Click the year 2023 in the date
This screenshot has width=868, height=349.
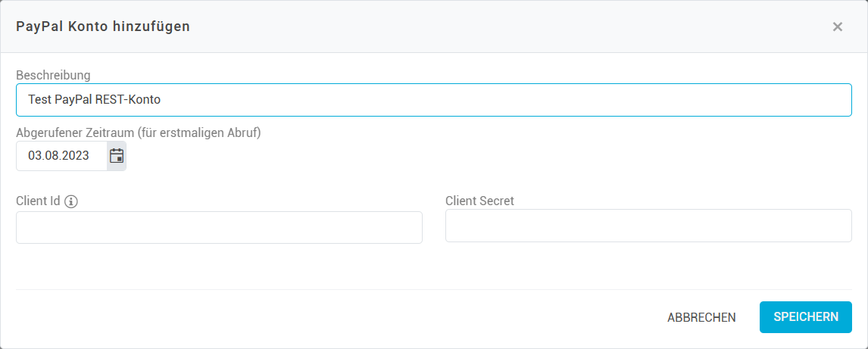[76, 156]
